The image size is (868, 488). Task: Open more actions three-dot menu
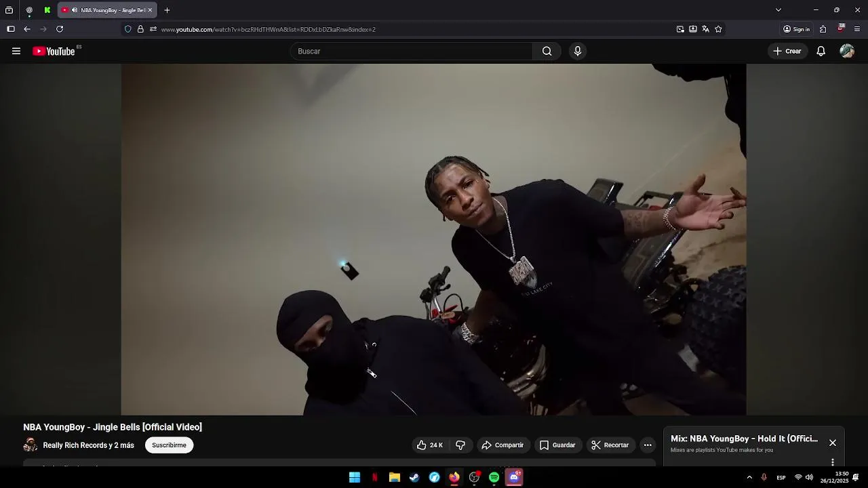tap(648, 445)
